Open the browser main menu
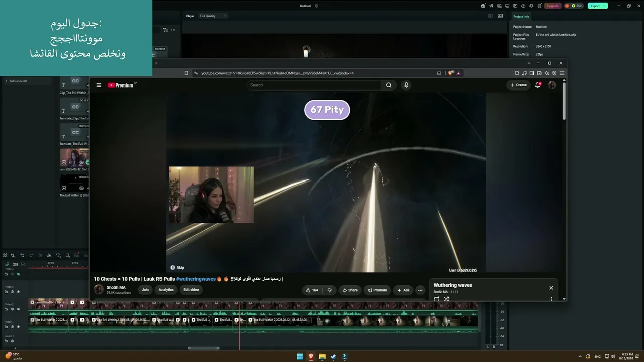The width and height of the screenshot is (644, 362). 562,73
